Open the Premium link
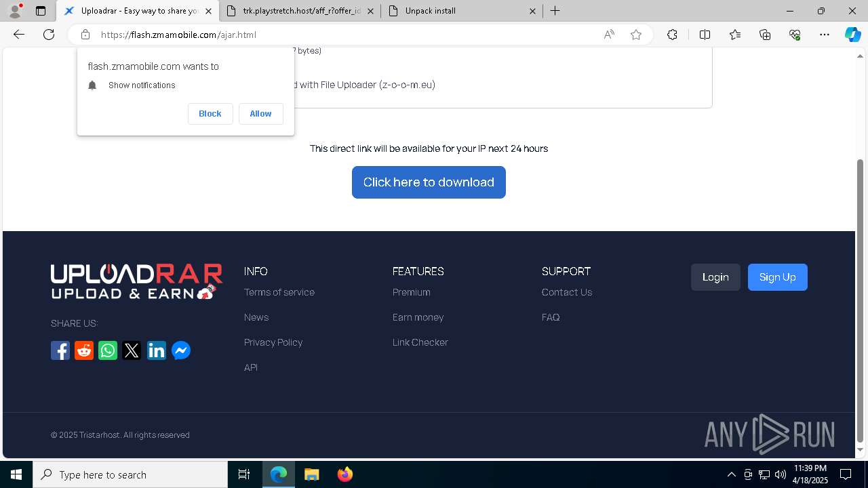The height and width of the screenshot is (488, 868). 412,292
